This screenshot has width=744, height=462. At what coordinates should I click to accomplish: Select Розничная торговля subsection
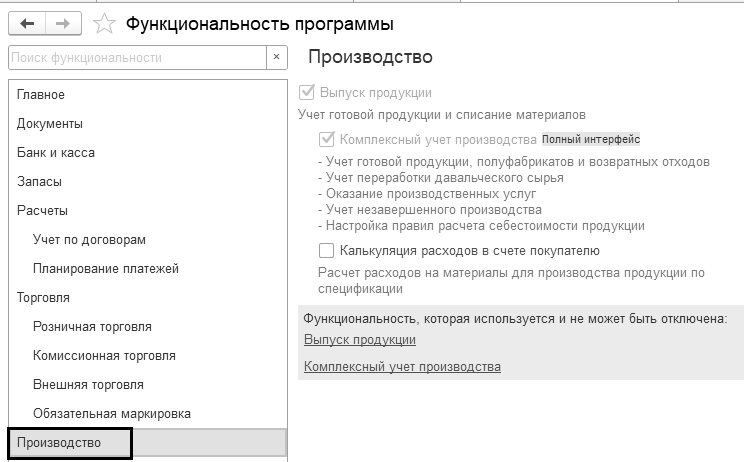click(92, 327)
